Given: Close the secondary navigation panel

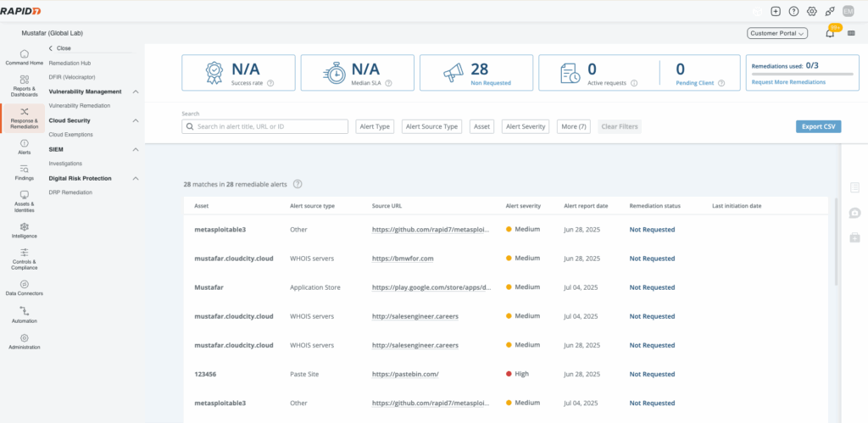Looking at the screenshot, I should pos(60,48).
